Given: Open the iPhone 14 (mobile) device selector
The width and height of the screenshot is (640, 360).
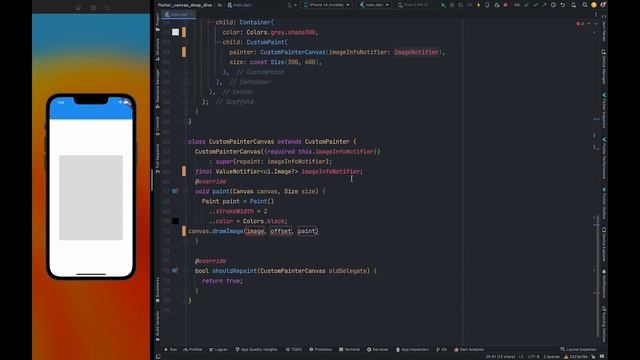Looking at the screenshot, I should click(x=327, y=5).
